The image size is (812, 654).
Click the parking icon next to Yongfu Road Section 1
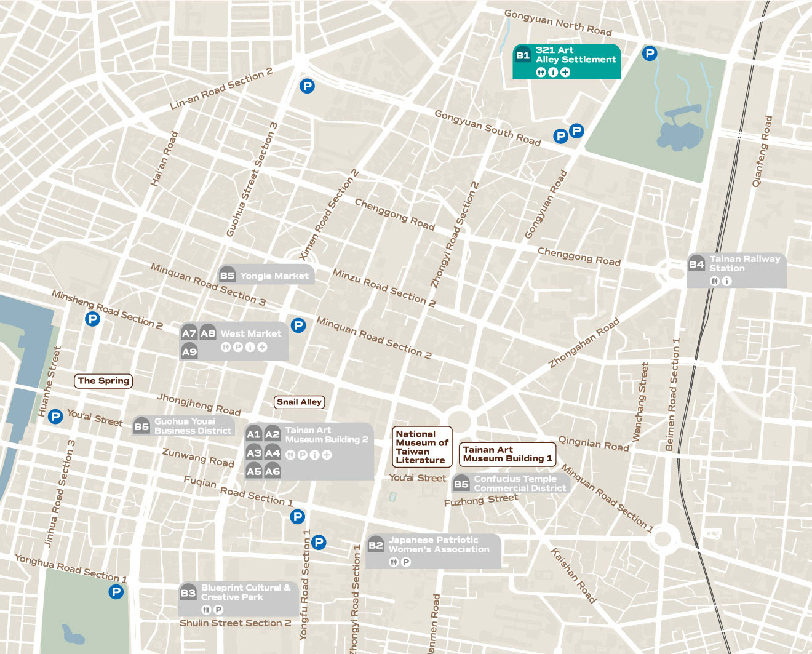coord(319,542)
